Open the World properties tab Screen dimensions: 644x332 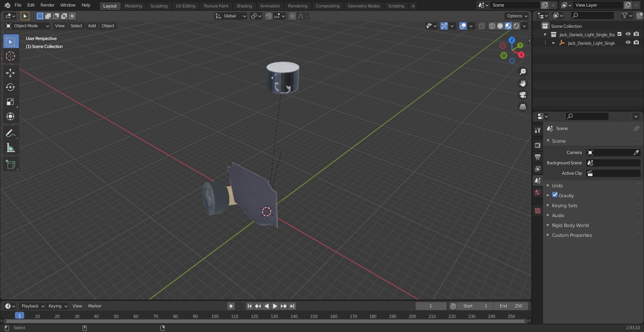[x=537, y=192]
